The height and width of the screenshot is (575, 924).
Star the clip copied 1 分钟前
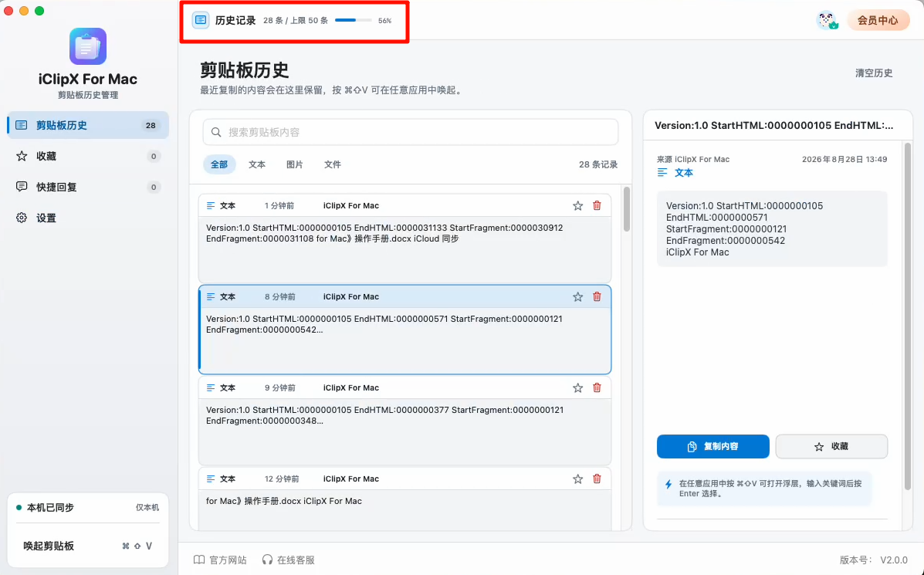click(577, 205)
